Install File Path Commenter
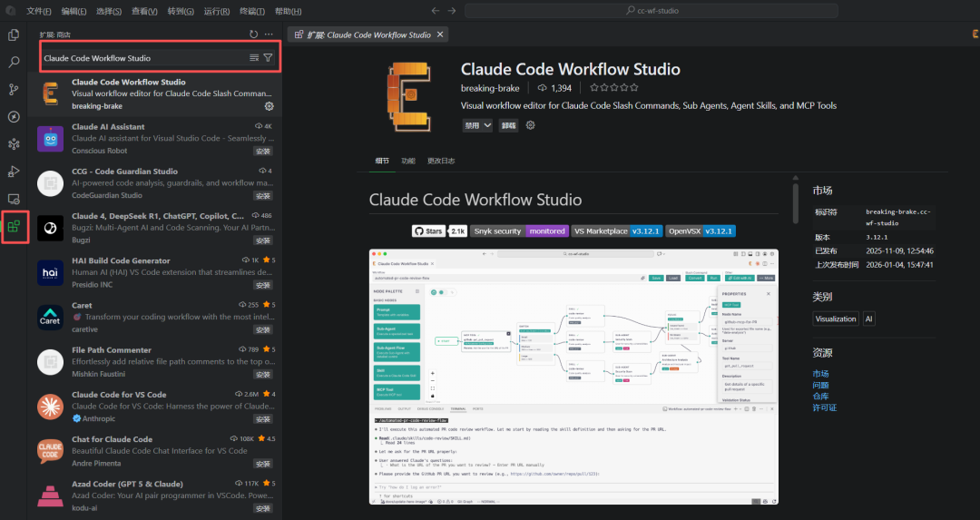This screenshot has width=980, height=520. pyautogui.click(x=263, y=375)
